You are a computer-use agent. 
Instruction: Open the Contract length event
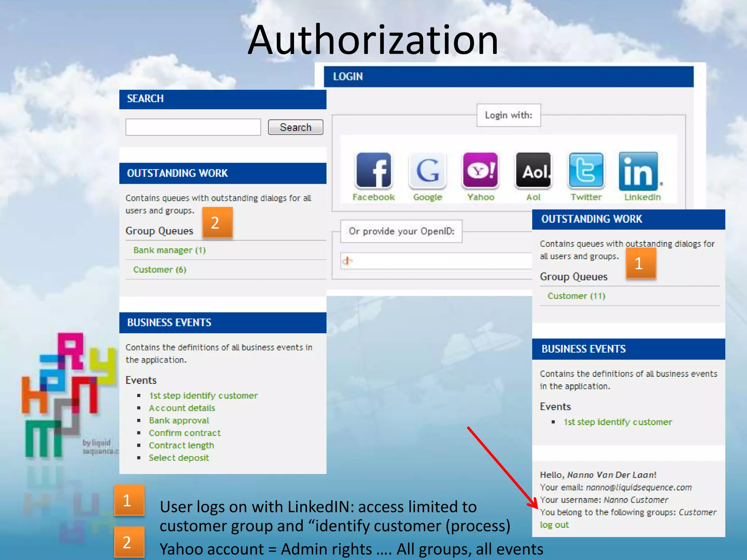point(181,445)
